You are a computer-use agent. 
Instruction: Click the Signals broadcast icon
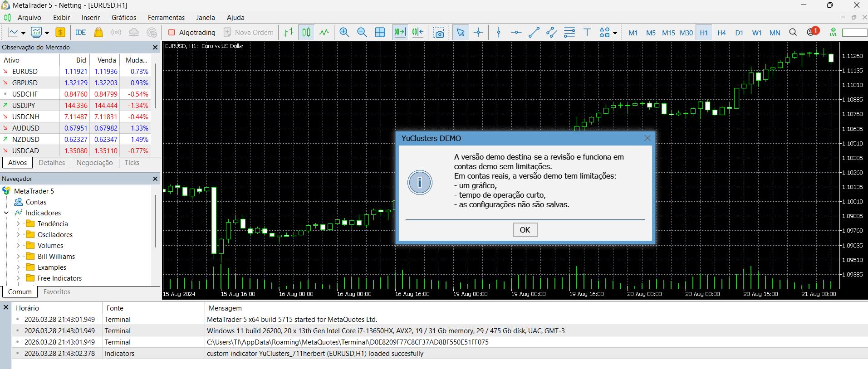tap(116, 32)
